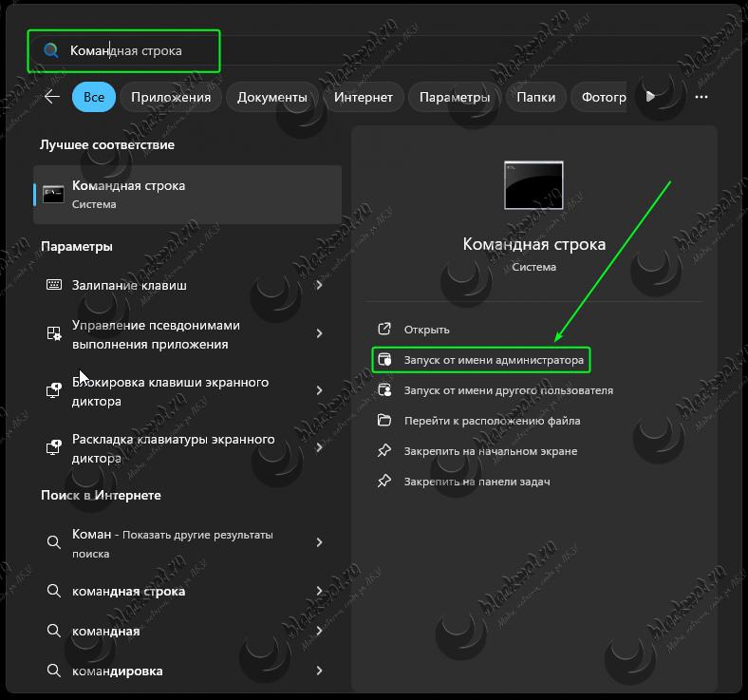The width and height of the screenshot is (748, 700).
Task: Open the "Командная строка" best match result
Action: click(187, 194)
